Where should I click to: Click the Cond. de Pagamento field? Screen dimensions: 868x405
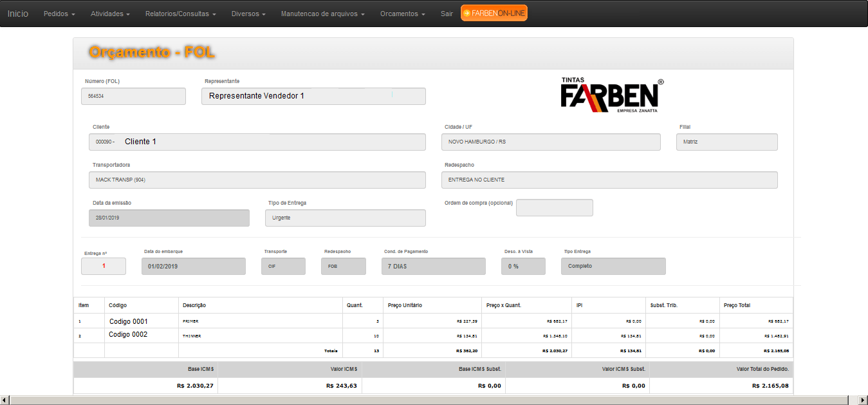coord(433,266)
